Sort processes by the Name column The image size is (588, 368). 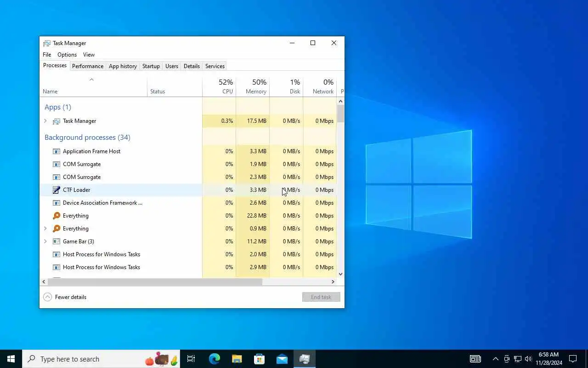[x=94, y=86]
